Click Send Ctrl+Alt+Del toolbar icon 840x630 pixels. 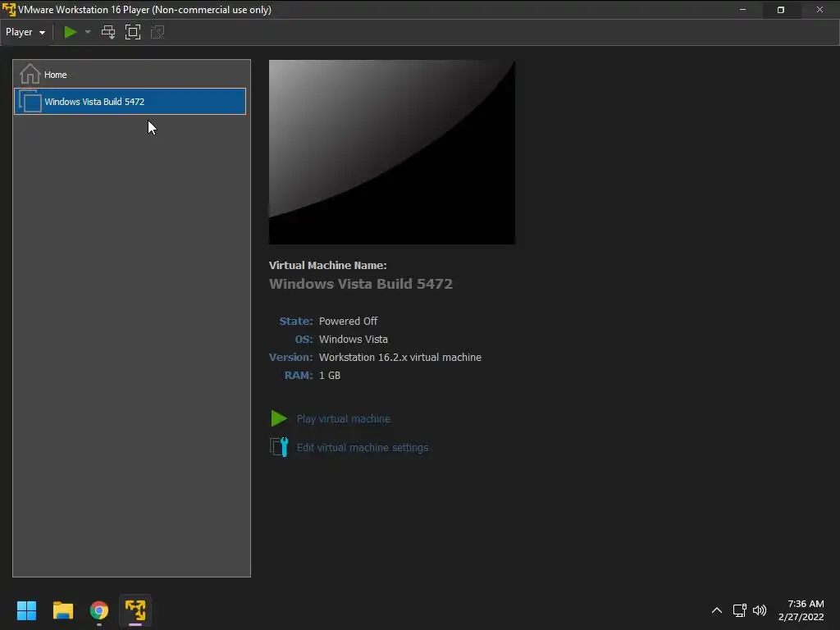pos(108,32)
